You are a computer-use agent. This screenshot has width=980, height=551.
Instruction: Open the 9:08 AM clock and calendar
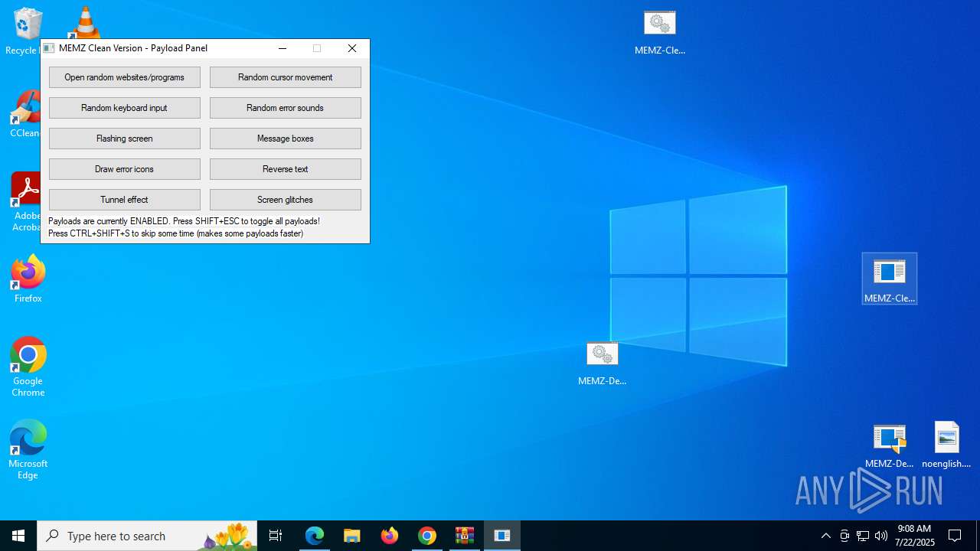[914, 536]
